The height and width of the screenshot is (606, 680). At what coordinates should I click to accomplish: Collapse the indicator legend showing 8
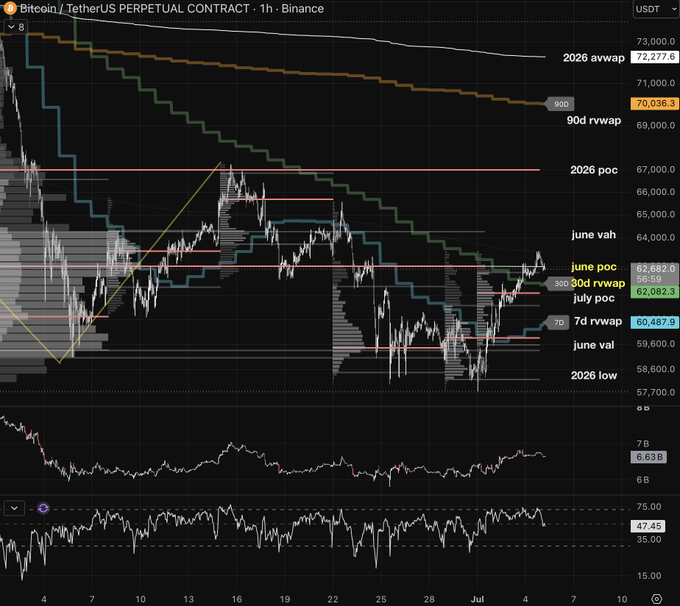(16, 27)
